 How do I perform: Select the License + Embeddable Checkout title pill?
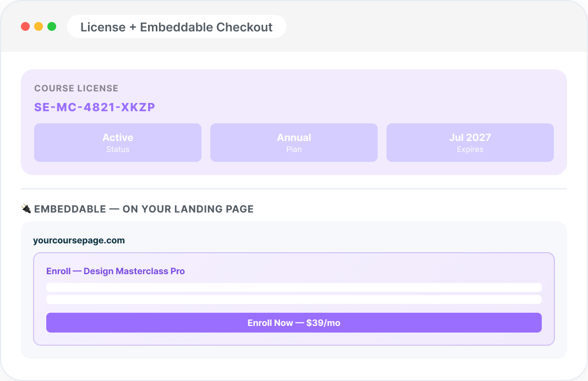[x=177, y=26]
